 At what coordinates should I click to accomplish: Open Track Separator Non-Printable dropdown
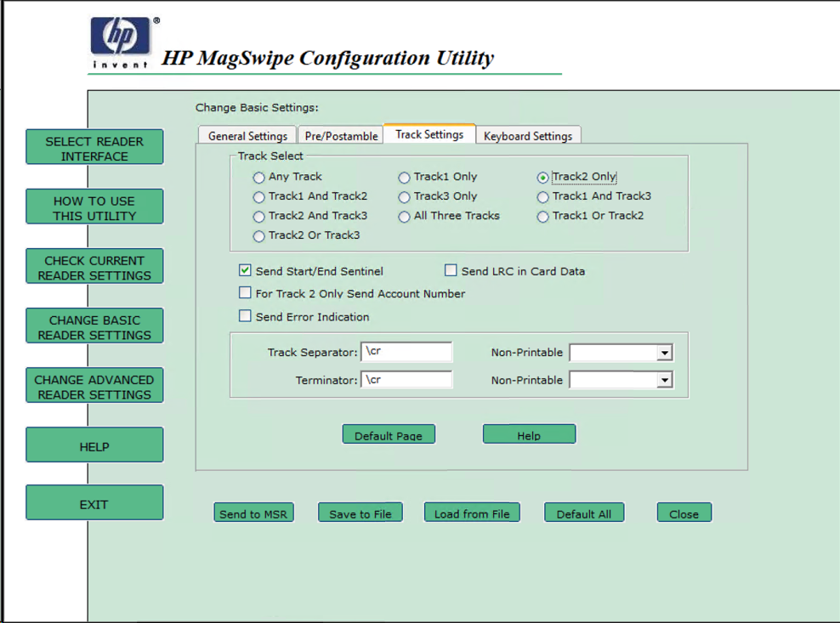(665, 353)
